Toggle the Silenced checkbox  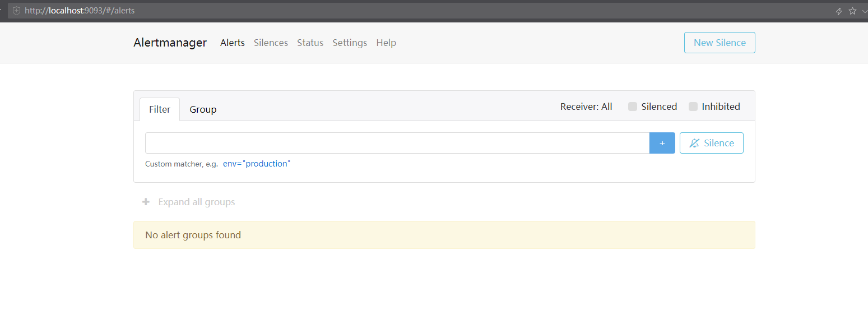633,107
